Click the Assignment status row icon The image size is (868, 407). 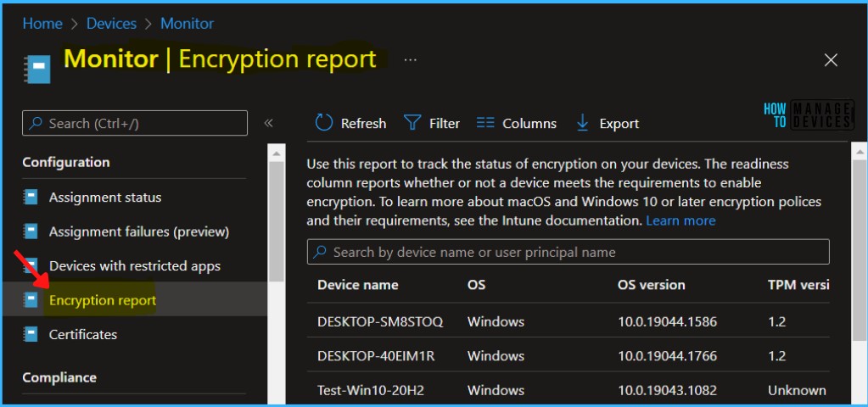coord(31,197)
